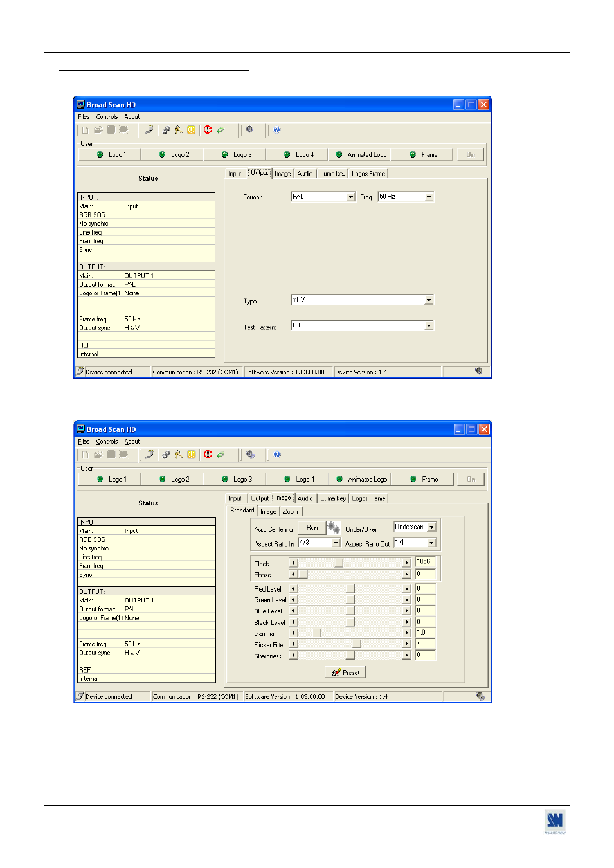Viewport: 614px width, 868px height.
Task: Click right arrow of the Clock slider
Action: pos(406,563)
